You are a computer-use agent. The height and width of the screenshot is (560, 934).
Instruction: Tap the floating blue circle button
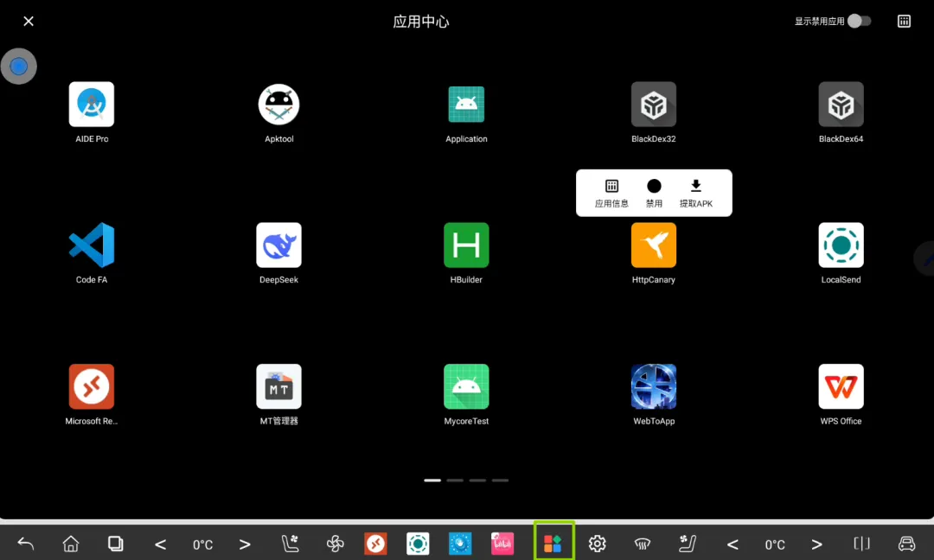18,66
